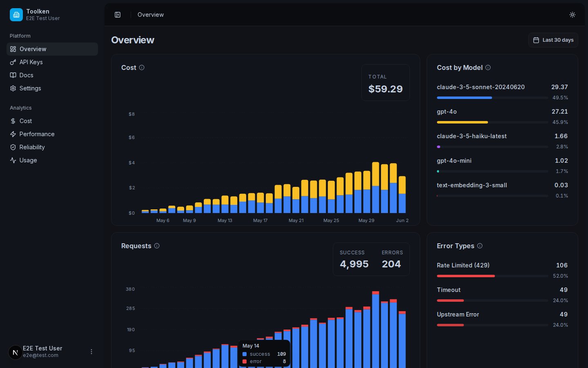Click the lightning icon beside Performance

pyautogui.click(x=13, y=134)
